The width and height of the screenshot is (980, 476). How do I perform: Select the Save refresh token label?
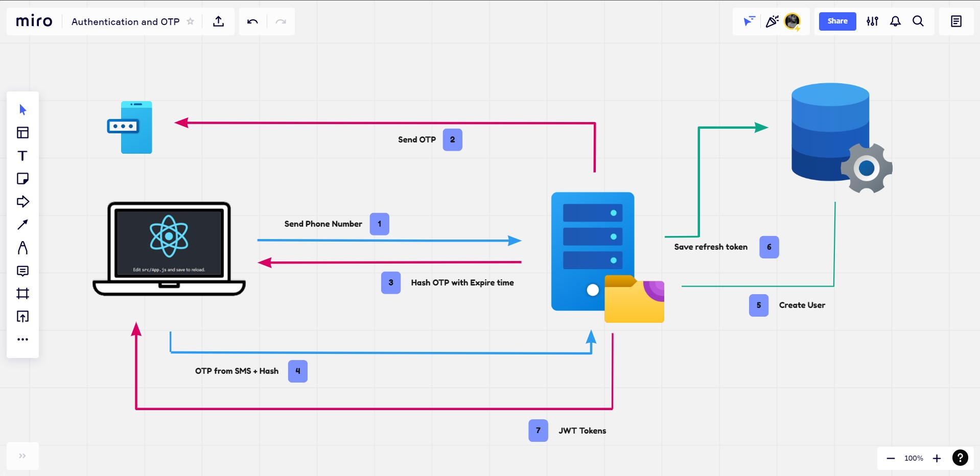point(711,247)
